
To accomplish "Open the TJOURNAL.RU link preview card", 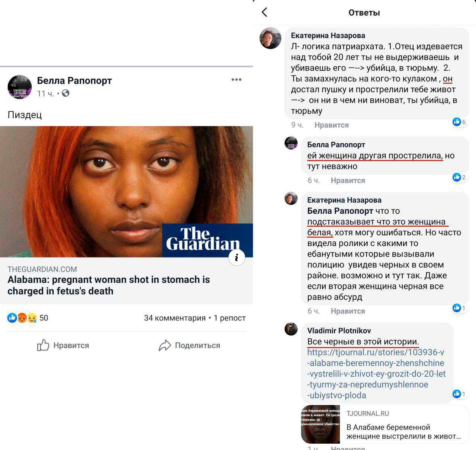I will [x=385, y=424].
